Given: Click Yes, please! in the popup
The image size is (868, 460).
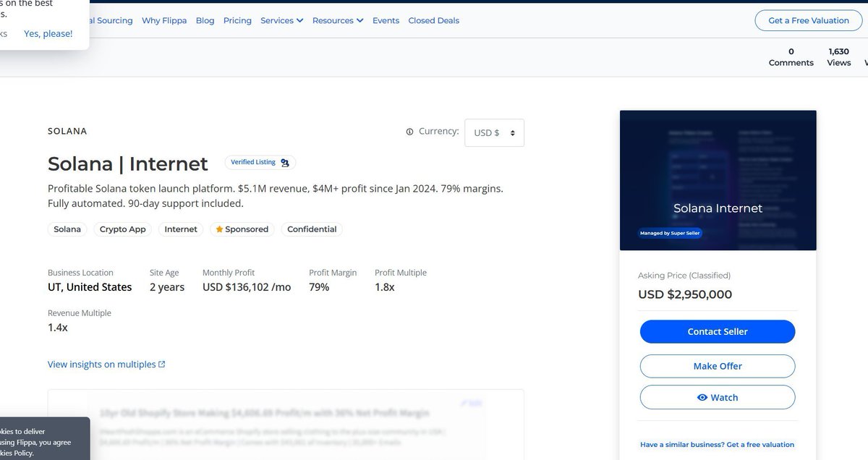Looking at the screenshot, I should click(48, 33).
